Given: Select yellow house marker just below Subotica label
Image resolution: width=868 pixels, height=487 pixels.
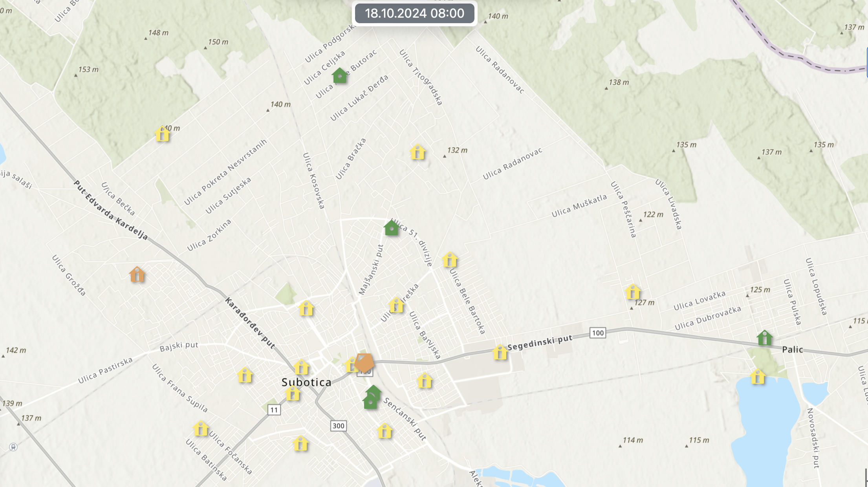Looking at the screenshot, I should click(293, 393).
